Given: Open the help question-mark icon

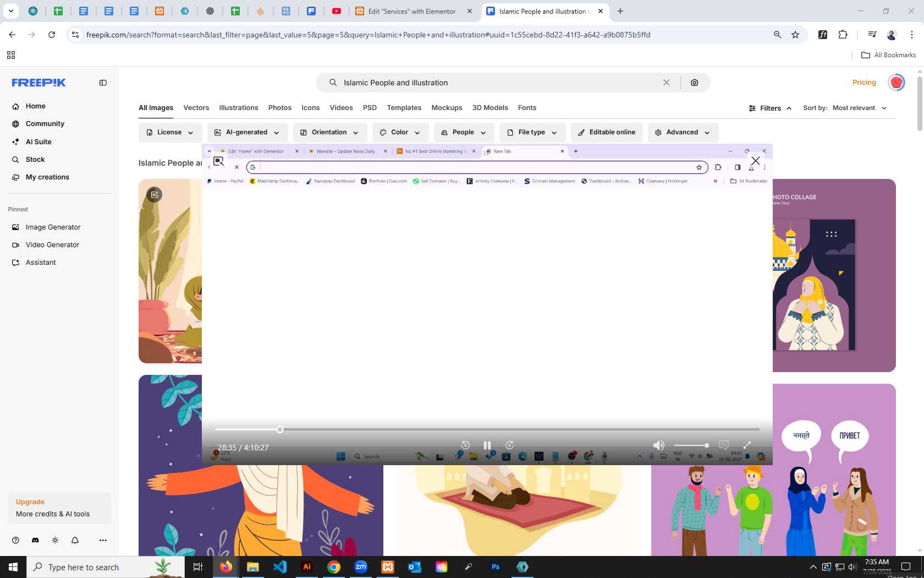Looking at the screenshot, I should click(15, 540).
